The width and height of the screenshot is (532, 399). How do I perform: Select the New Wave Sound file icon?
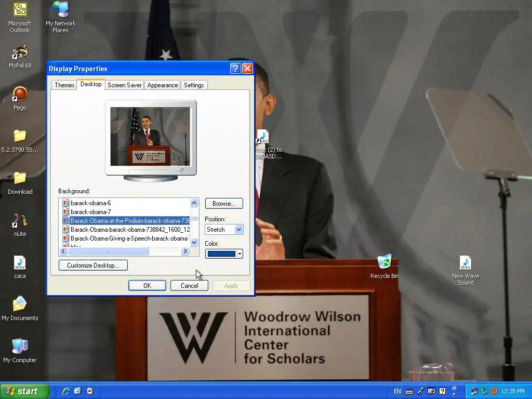coord(465,270)
